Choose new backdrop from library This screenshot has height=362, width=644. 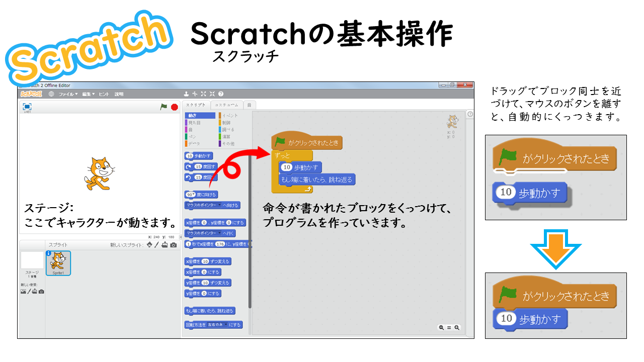[x=23, y=292]
